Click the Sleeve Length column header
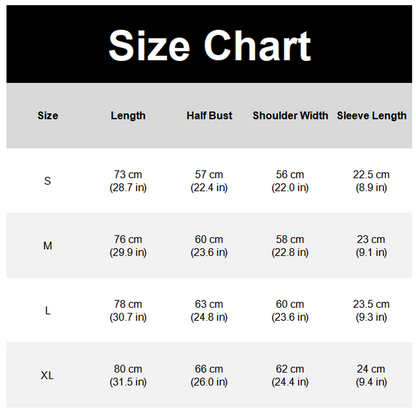This screenshot has width=416, height=416. [x=371, y=116]
